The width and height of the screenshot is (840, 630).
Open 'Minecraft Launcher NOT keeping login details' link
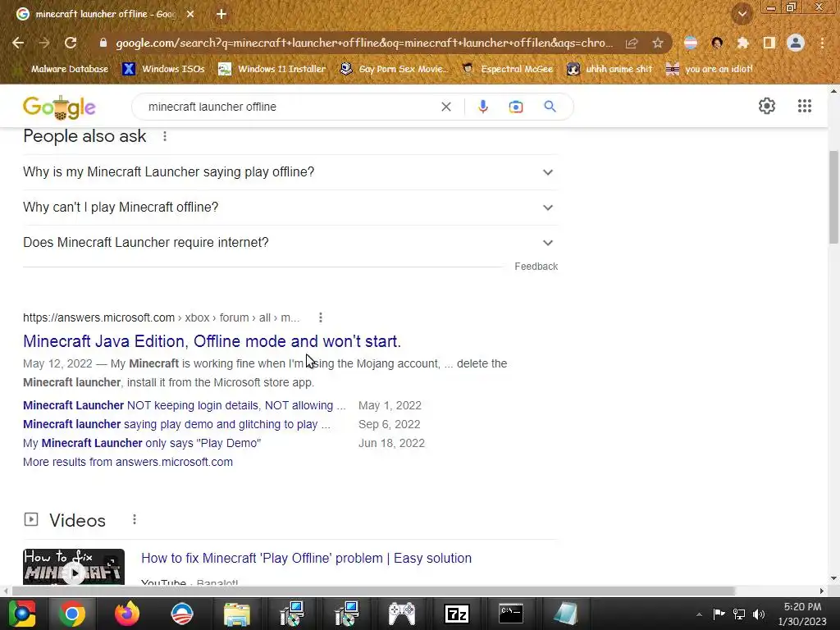pos(185,405)
